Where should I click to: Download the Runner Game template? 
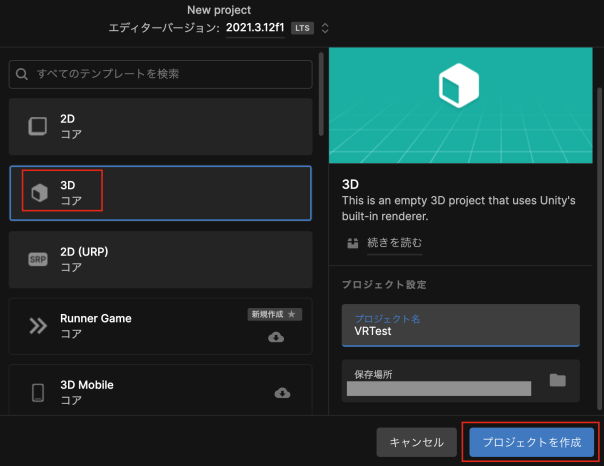276,337
